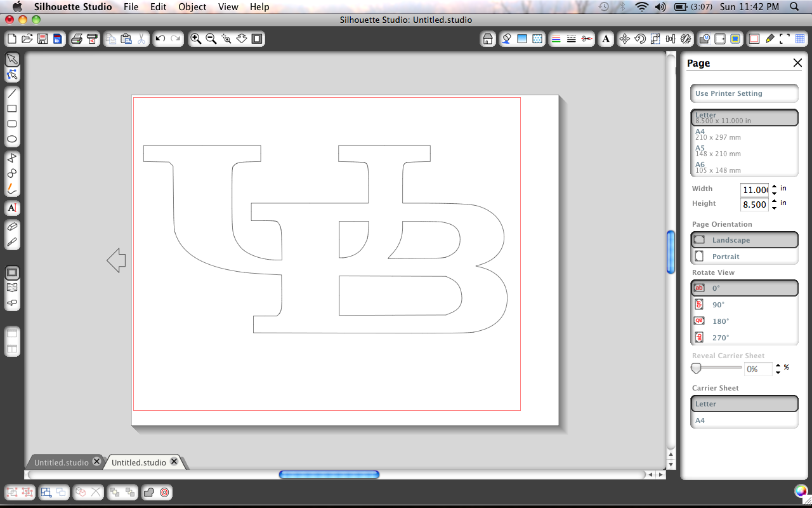Decrease page Height with down arrow
Screen dimensions: 812x508
(x=775, y=208)
